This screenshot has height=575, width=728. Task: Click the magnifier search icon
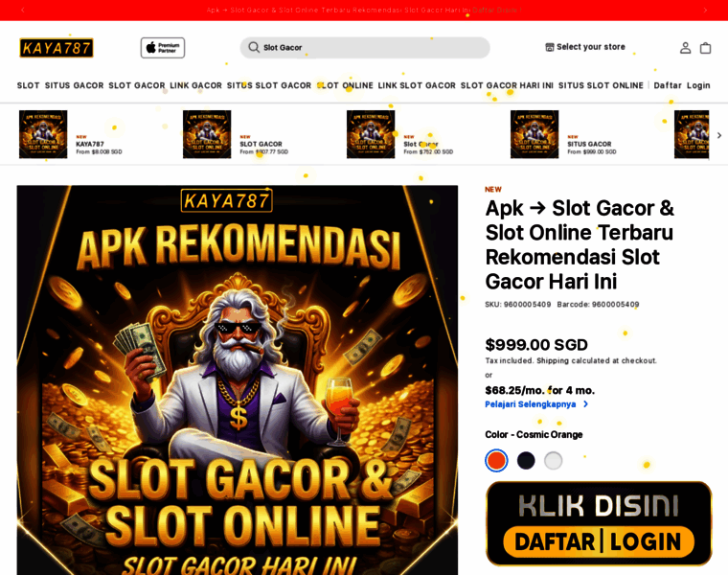point(254,47)
